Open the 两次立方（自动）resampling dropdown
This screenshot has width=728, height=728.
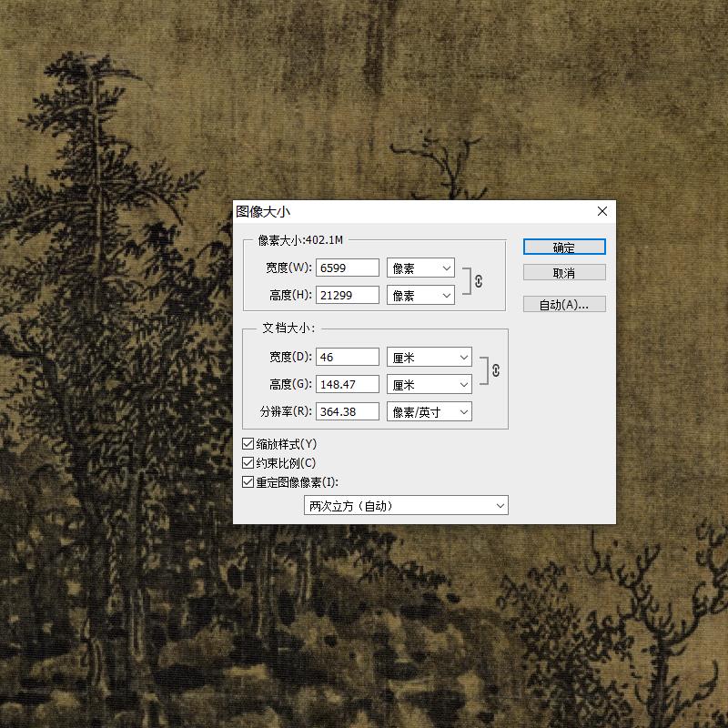tap(406, 506)
